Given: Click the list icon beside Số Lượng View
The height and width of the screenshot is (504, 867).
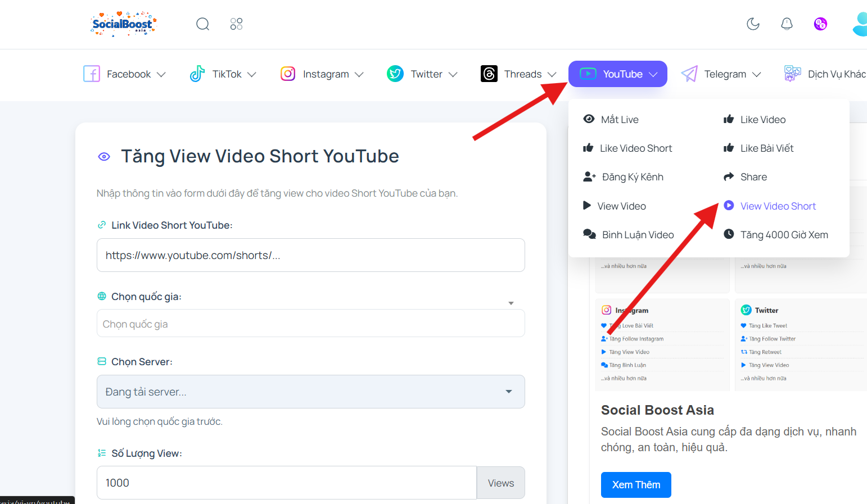Looking at the screenshot, I should [102, 453].
